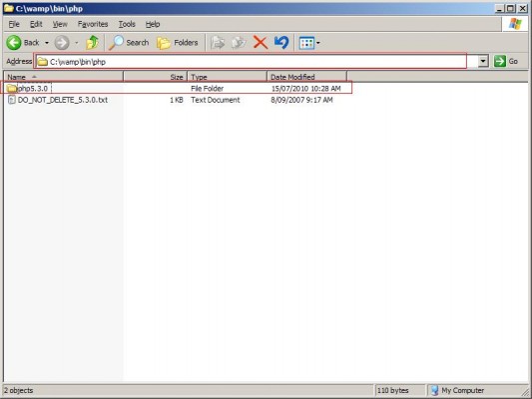
Task: Click the Move To folder icon
Action: coord(218,43)
